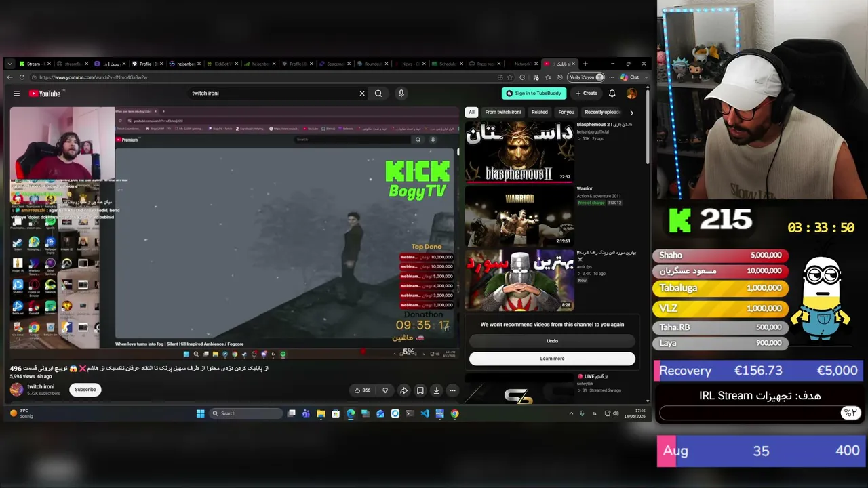Clear the YouTube search query
Image resolution: width=868 pixels, height=488 pixels.
pos(362,94)
